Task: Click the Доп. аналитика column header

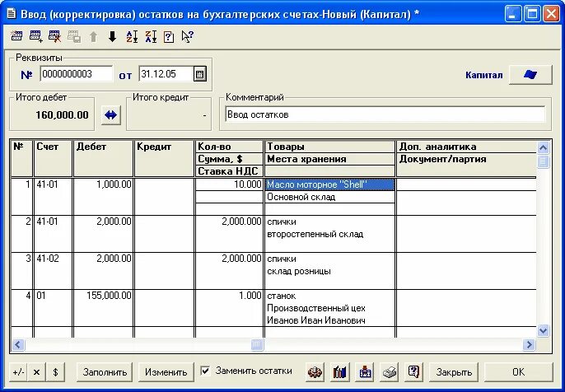Action: pos(466,147)
